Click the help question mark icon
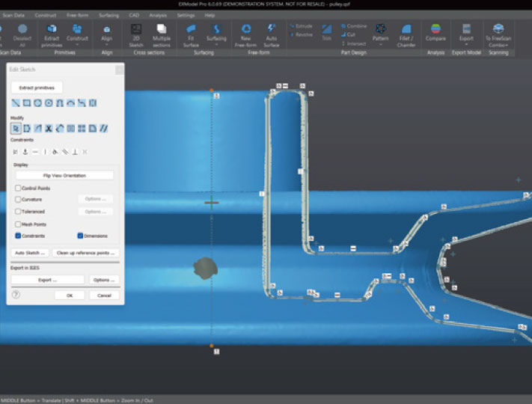Screen dimensions: 532x404 click(16, 295)
